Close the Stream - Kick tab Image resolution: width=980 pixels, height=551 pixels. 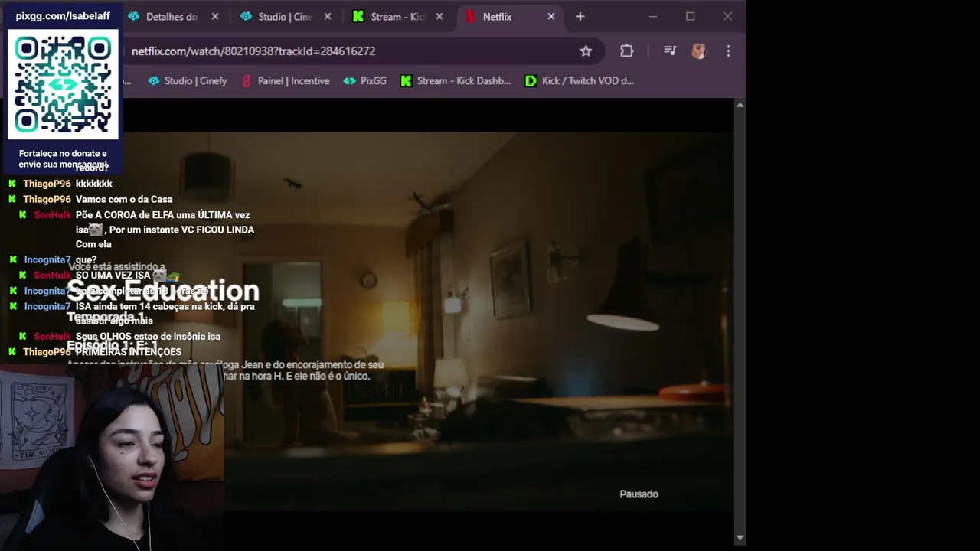pos(439,17)
